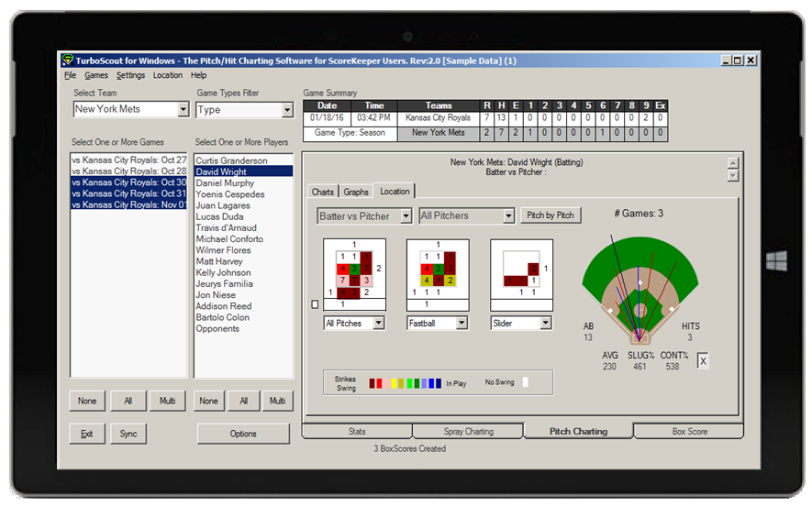Click New York Mets cell in Game Summary
The image size is (812, 507).
[438, 133]
